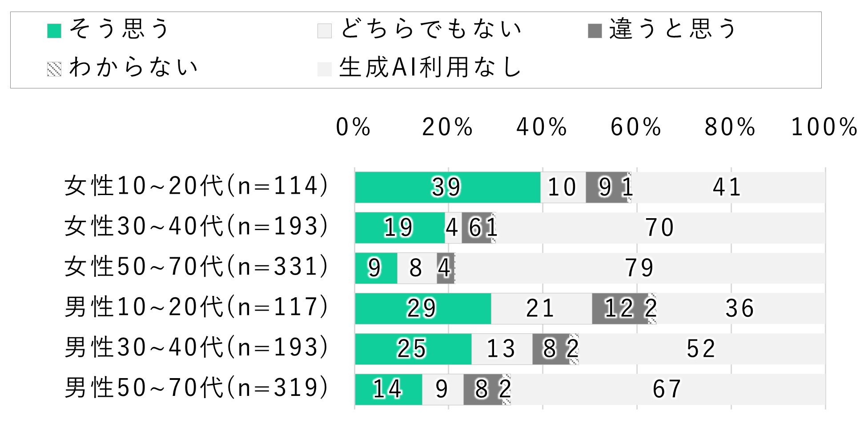Click the 男性30~40代(n=193) row label

pos(197,348)
